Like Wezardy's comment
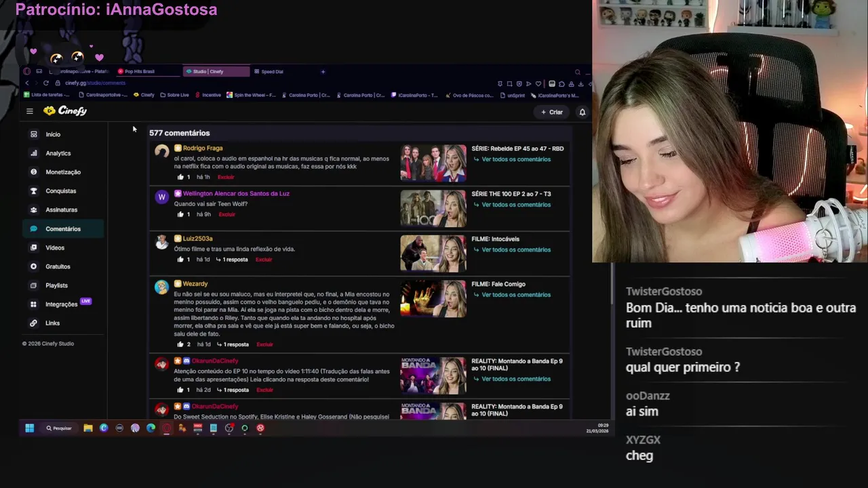Image resolution: width=868 pixels, height=488 pixels. pyautogui.click(x=180, y=344)
